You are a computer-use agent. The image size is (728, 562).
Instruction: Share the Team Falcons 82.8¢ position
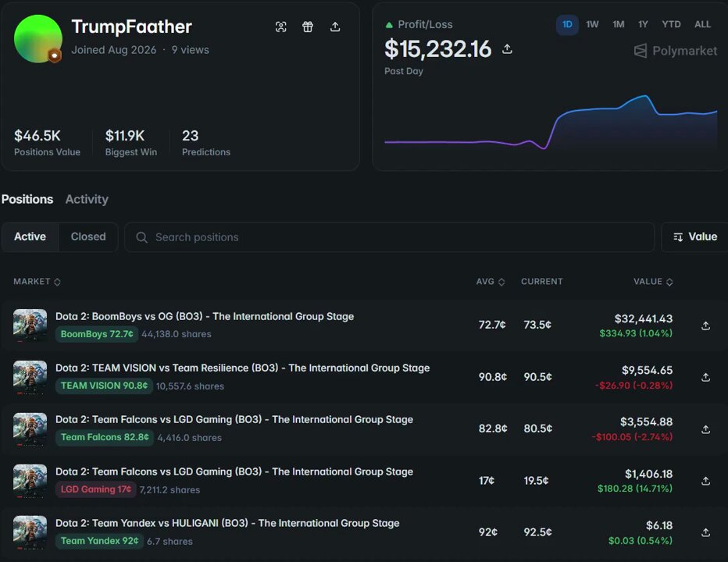(705, 429)
